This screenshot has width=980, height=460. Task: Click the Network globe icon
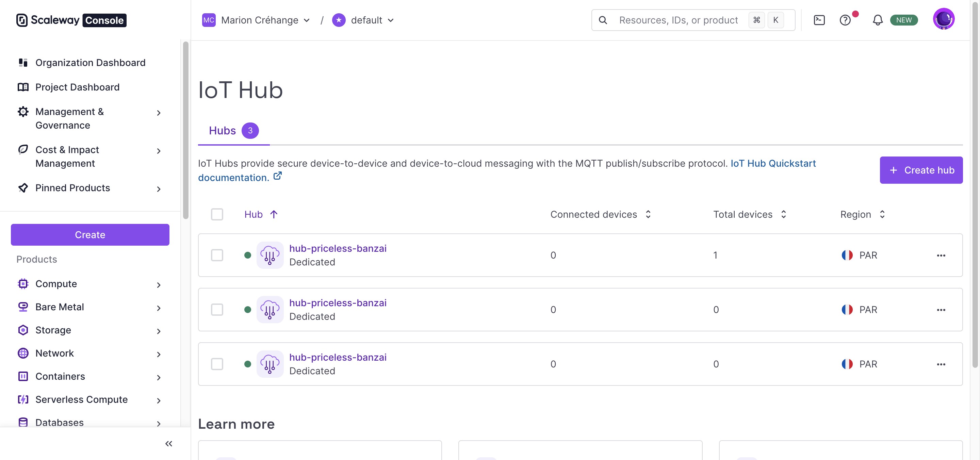[x=23, y=353]
